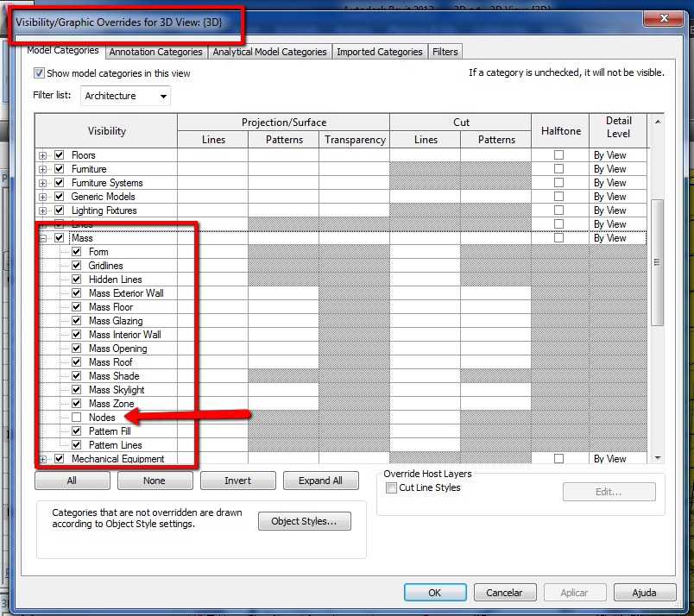
Task: Select the Mass Zone row label
Action: click(111, 404)
